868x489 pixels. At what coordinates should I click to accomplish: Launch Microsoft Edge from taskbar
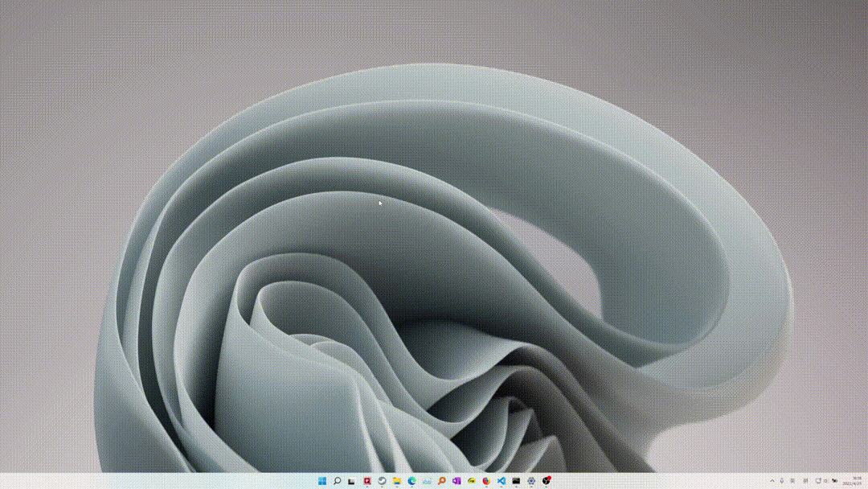(411, 481)
